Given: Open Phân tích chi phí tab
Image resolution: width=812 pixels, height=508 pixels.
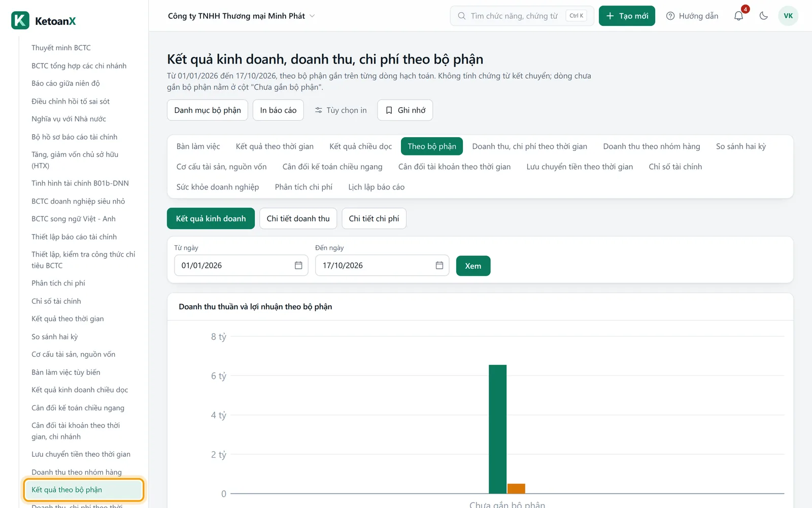Looking at the screenshot, I should (303, 187).
